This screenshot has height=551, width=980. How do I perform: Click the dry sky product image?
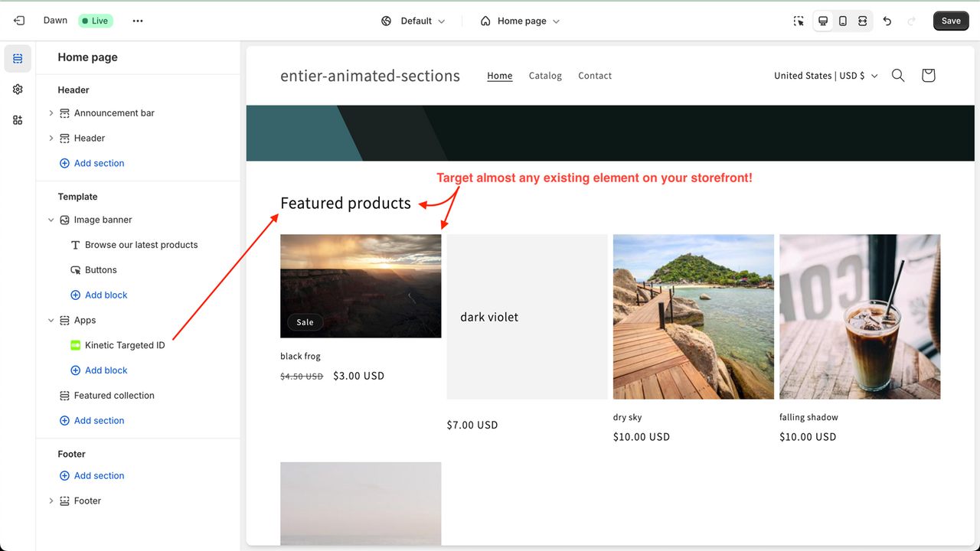694,317
